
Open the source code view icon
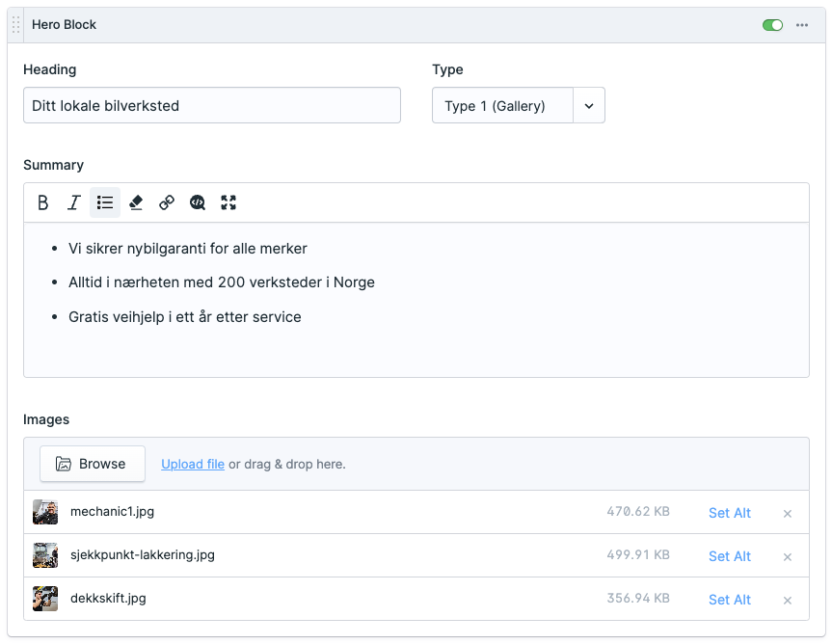pyautogui.click(x=198, y=202)
